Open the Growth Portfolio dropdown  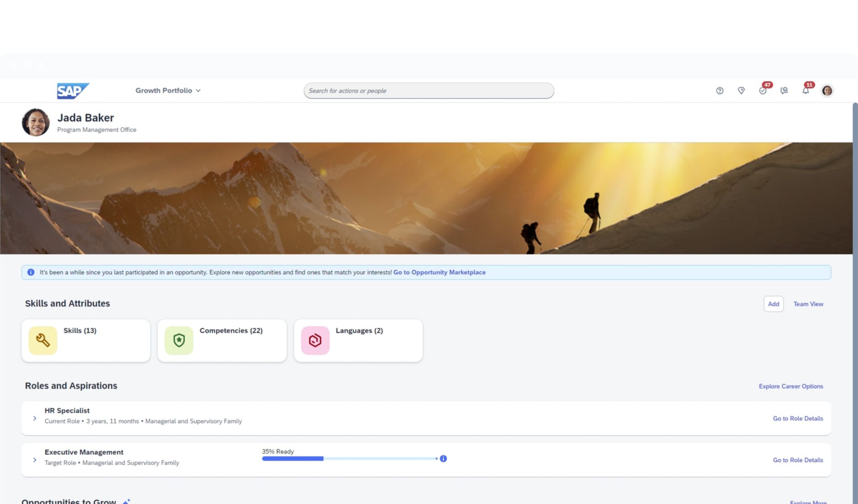168,90
